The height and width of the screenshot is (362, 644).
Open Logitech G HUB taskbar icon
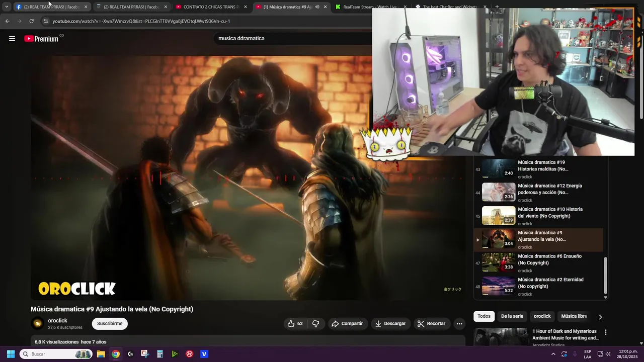pyautogui.click(x=130, y=354)
